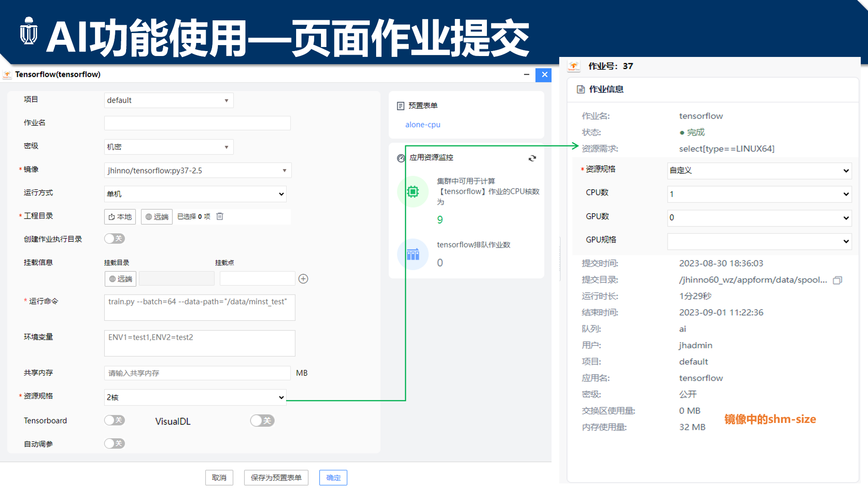868x488 pixels.
Task: Click the 用户 jhadmin value
Action: [696, 346]
